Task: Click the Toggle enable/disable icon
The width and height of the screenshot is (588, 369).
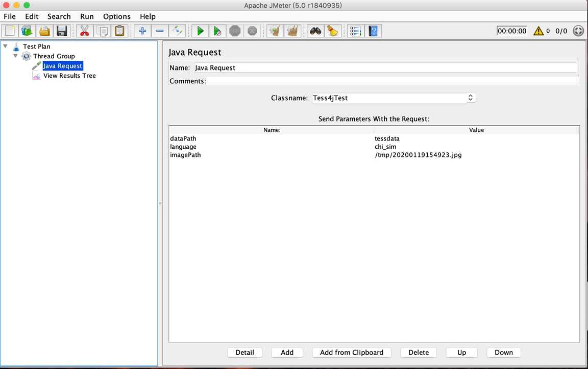Action: tap(177, 31)
